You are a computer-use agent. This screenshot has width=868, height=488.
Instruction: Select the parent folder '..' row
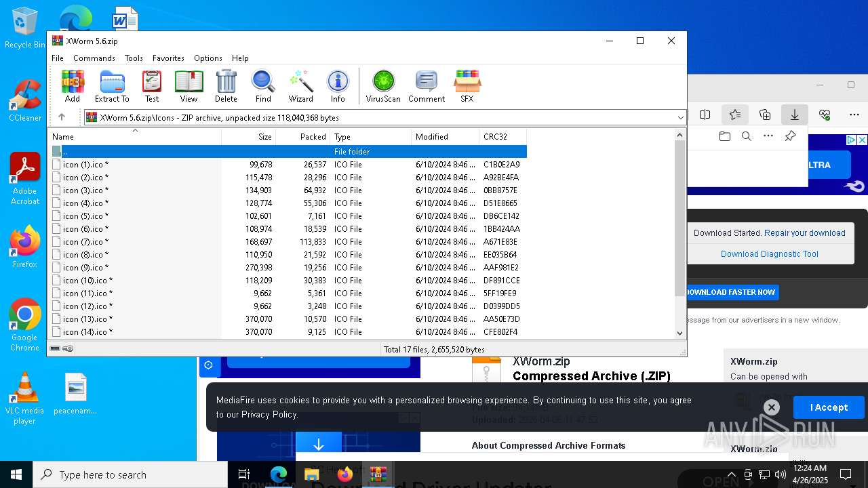(288, 151)
